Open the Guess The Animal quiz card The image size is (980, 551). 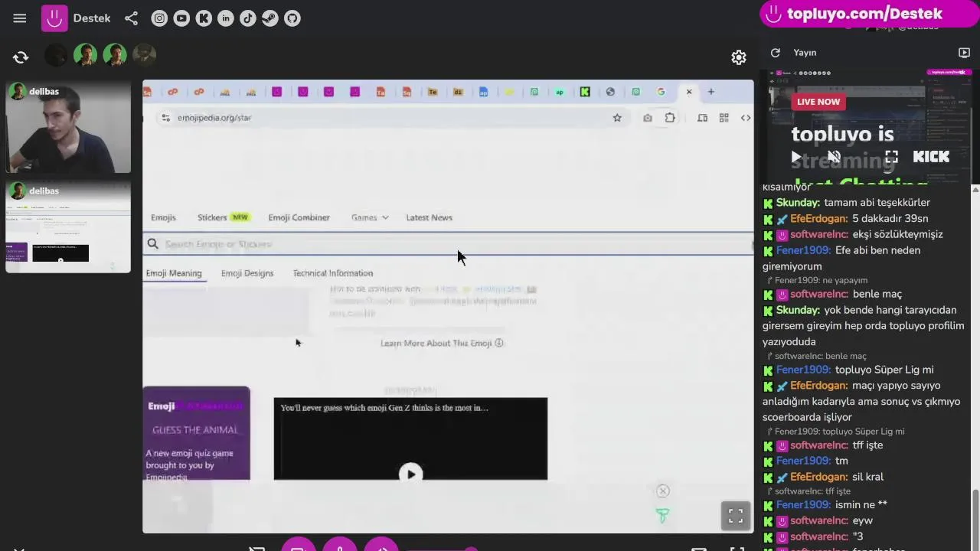pyautogui.click(x=196, y=433)
